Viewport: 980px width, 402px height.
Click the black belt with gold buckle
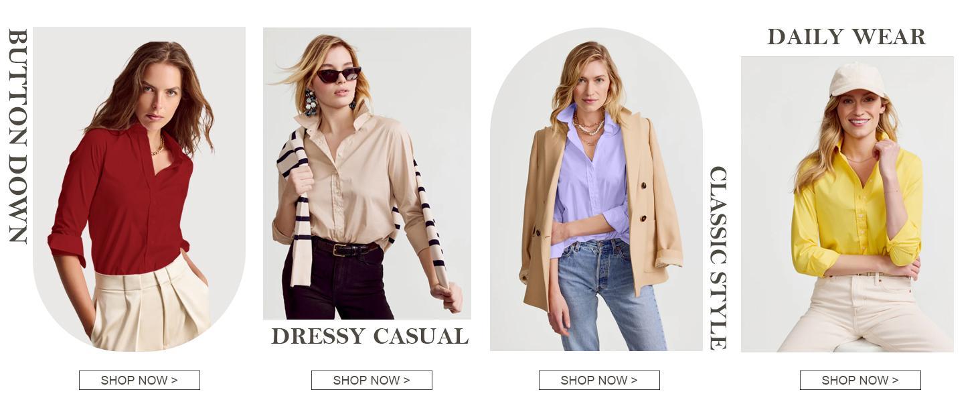click(x=347, y=249)
